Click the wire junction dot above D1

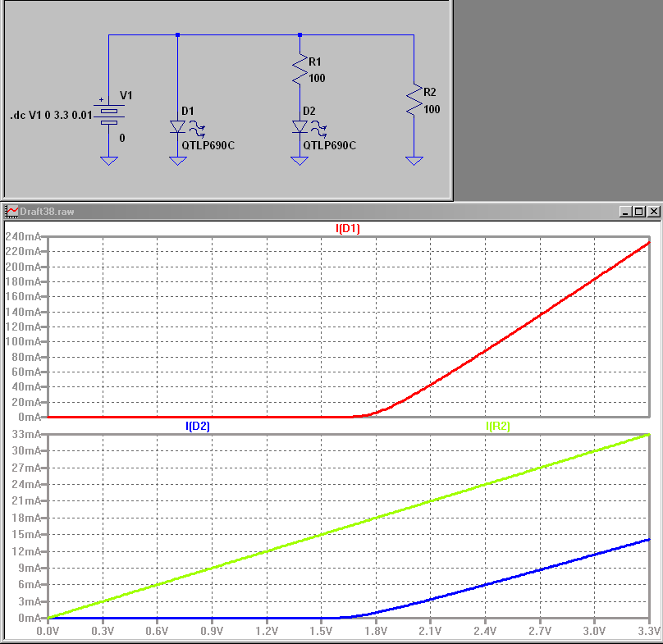[177, 34]
